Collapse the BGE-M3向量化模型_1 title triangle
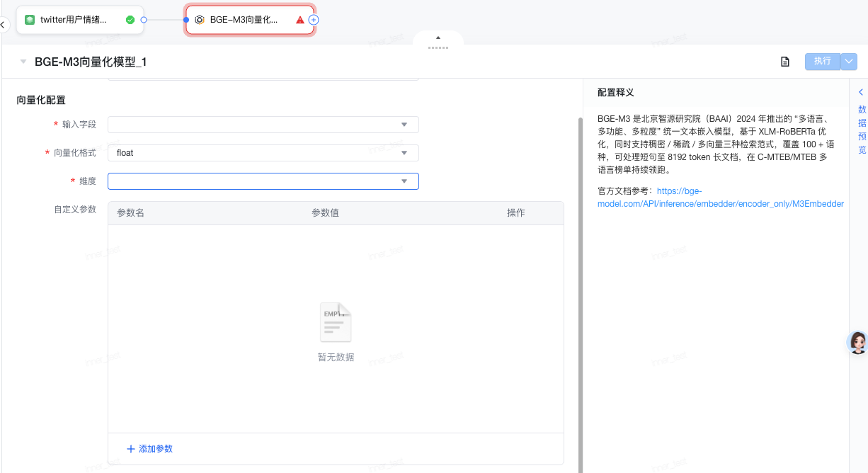This screenshot has height=473, width=868. pyautogui.click(x=23, y=62)
